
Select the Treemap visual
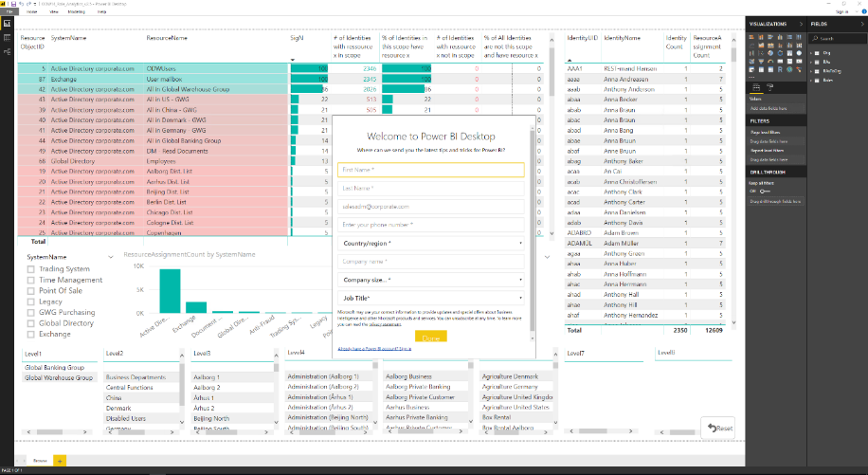(x=790, y=53)
